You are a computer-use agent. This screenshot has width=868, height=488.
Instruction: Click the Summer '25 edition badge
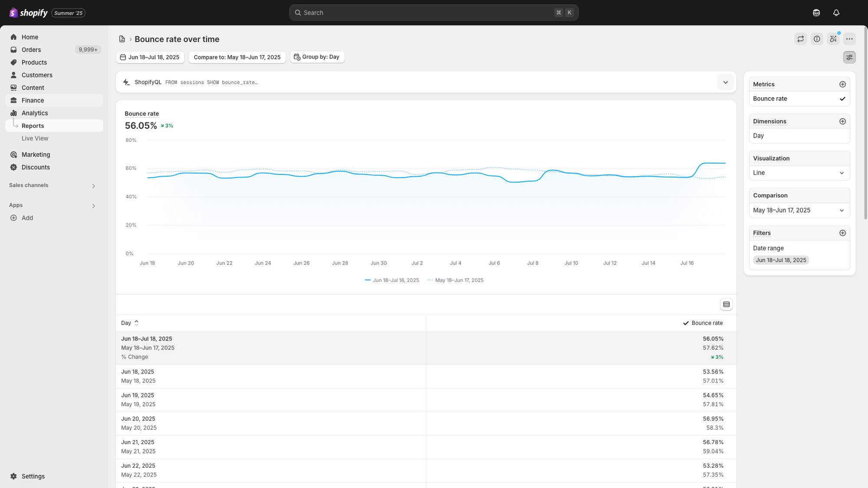[68, 13]
